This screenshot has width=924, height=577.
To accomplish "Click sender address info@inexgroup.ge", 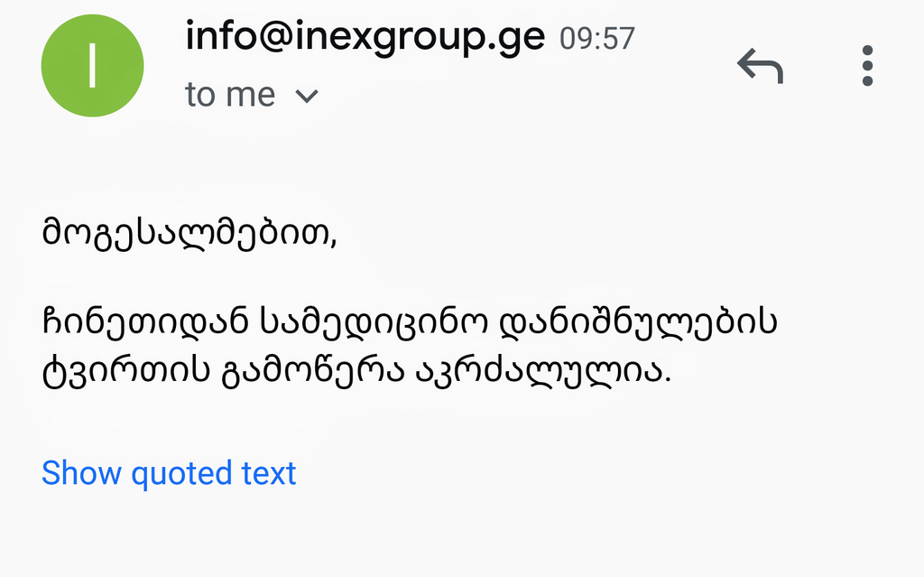I will (365, 37).
